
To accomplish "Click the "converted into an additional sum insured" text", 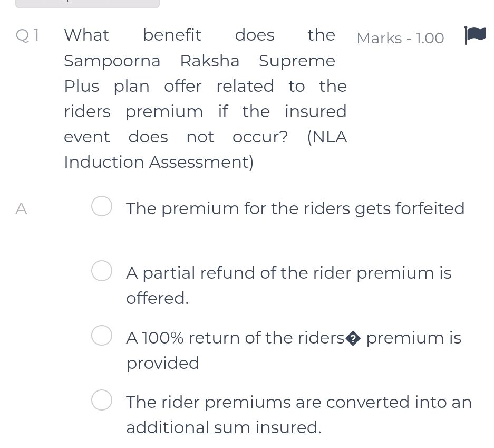I will [x=298, y=403].
